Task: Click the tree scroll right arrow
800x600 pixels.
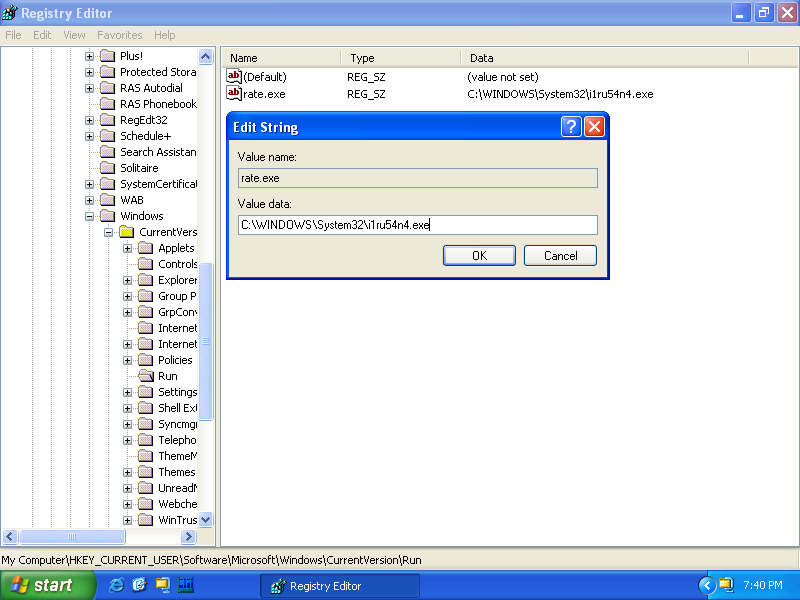Action: tap(188, 536)
